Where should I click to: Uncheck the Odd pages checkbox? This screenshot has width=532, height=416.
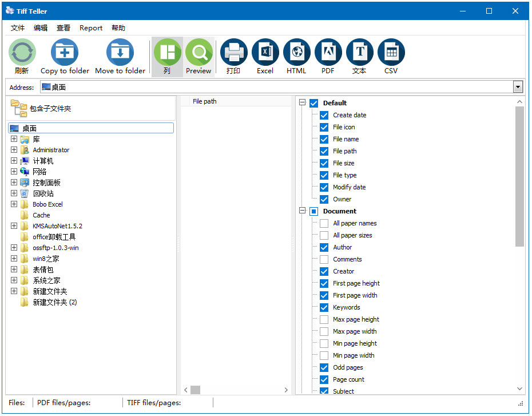click(x=324, y=367)
